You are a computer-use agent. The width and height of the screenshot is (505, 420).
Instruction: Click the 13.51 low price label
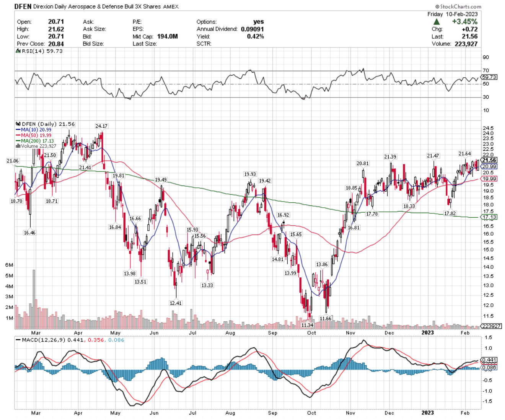point(140,282)
